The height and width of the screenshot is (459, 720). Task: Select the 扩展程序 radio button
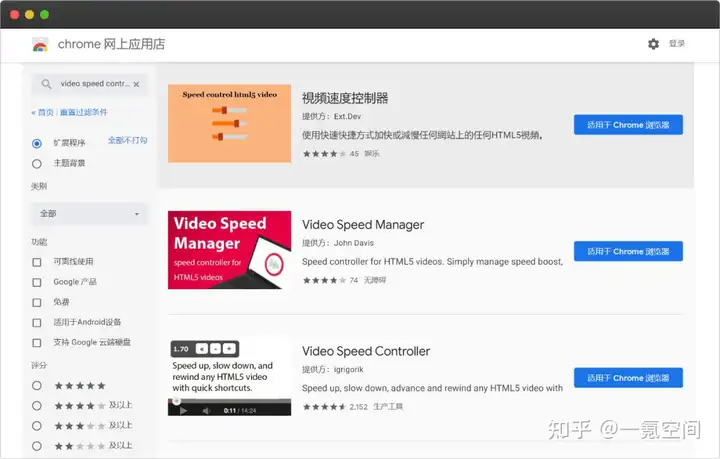37,144
